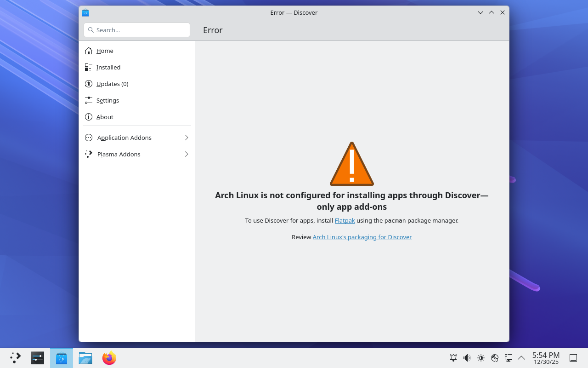Click the Application Addons icon
The width and height of the screenshot is (588, 368).
89,138
